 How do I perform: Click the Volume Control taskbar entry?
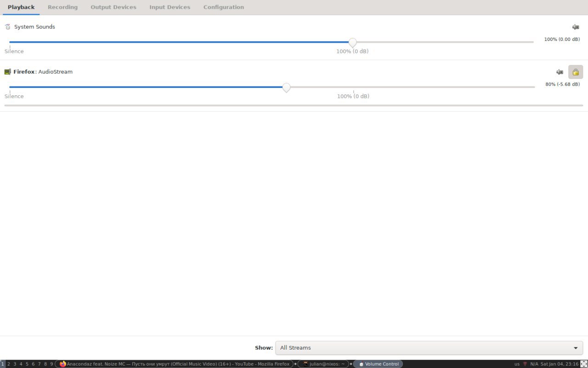378,364
